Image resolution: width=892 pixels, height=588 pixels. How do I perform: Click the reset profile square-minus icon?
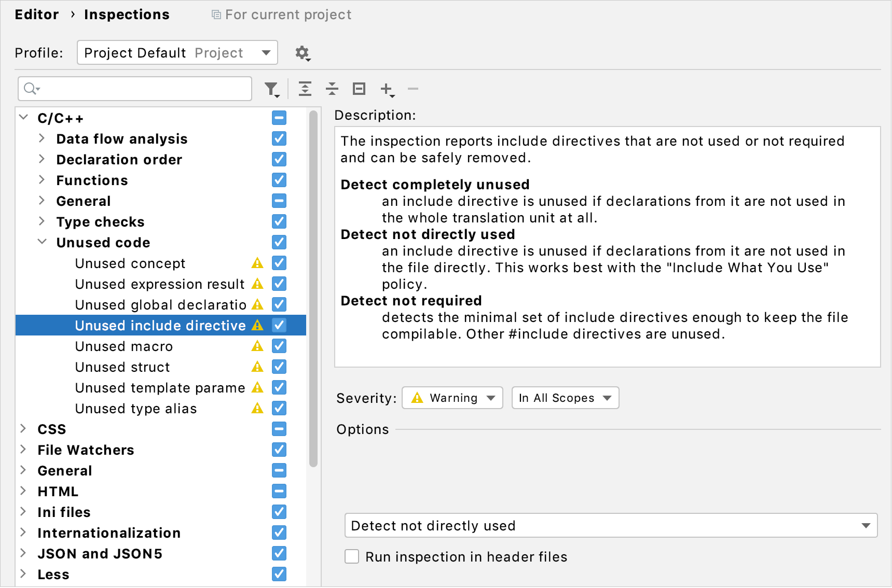(358, 89)
